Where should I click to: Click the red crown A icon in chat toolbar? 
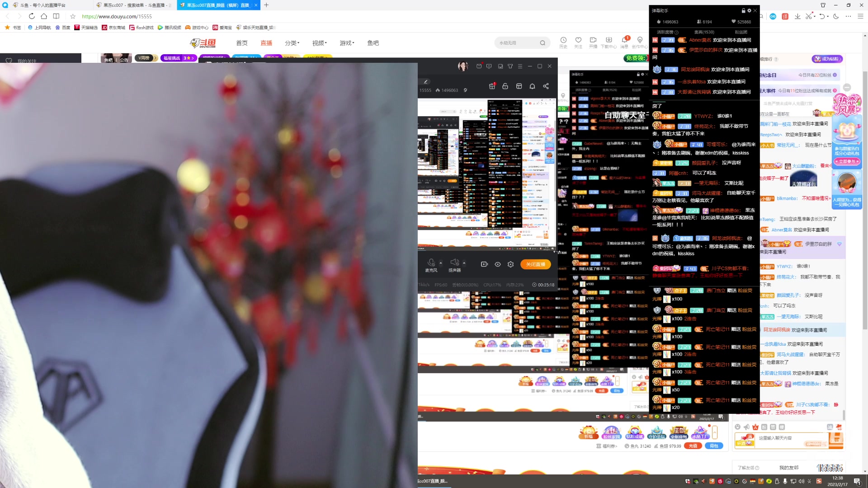point(755,427)
